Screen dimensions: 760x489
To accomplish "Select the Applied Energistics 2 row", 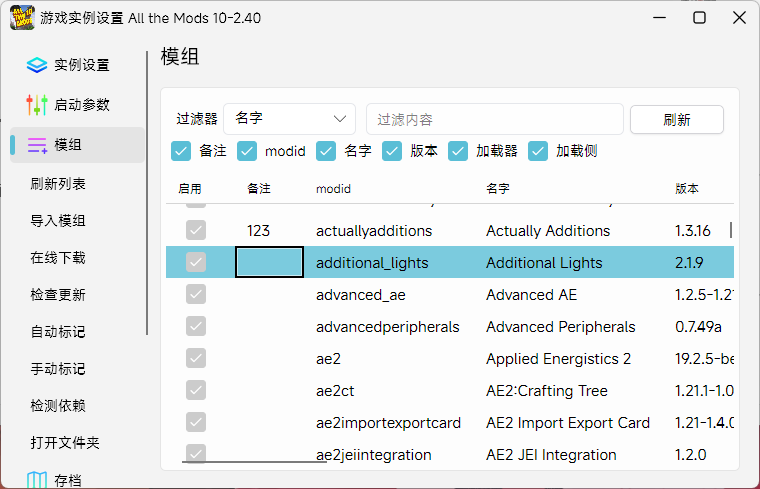I will [558, 359].
